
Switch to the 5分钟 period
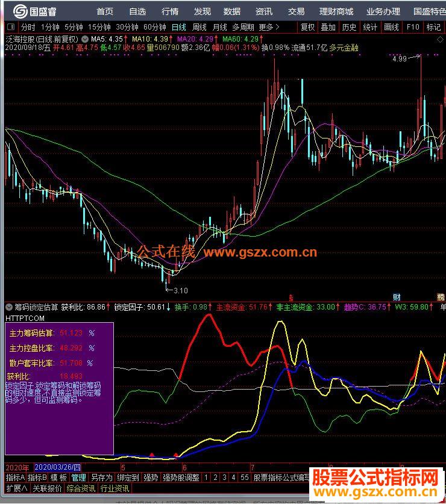pyautogui.click(x=74, y=27)
